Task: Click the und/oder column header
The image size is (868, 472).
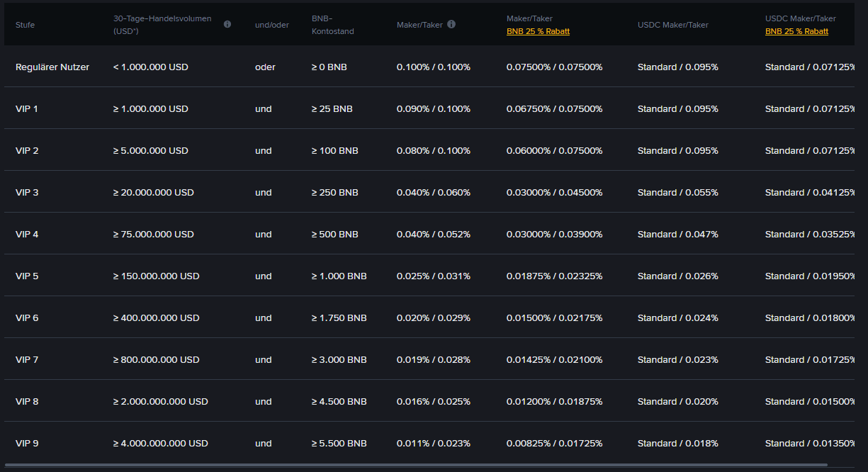Action: tap(271, 23)
